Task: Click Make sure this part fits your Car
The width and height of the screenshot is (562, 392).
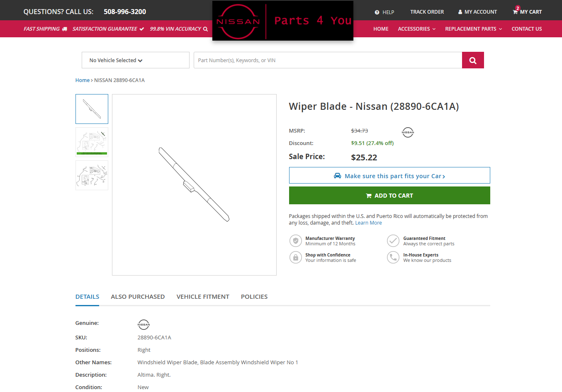Action: [389, 176]
